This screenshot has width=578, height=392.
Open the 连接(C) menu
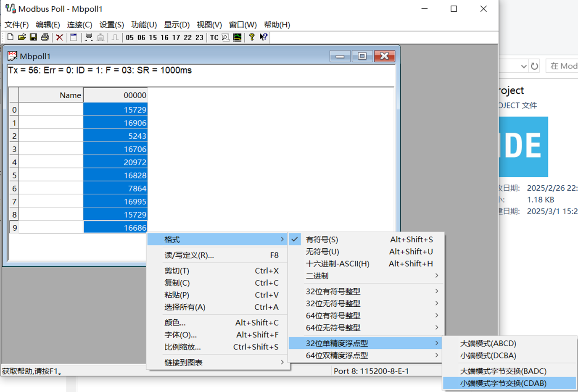[x=79, y=25]
